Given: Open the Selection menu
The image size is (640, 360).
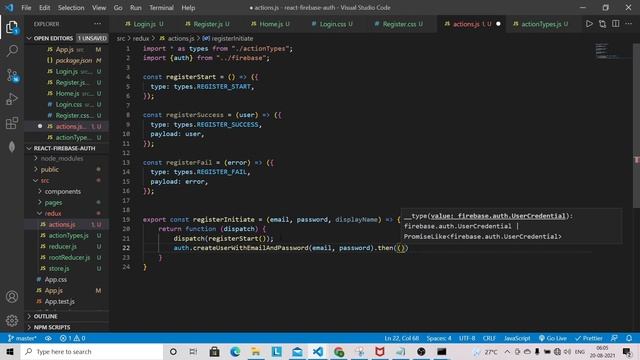Looking at the screenshot, I should tap(71, 8).
